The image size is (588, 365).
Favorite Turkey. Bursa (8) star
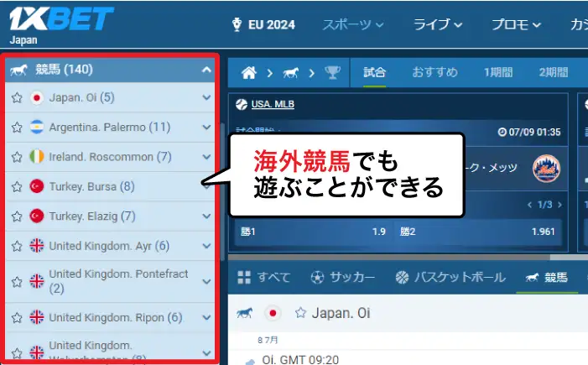pos(17,186)
